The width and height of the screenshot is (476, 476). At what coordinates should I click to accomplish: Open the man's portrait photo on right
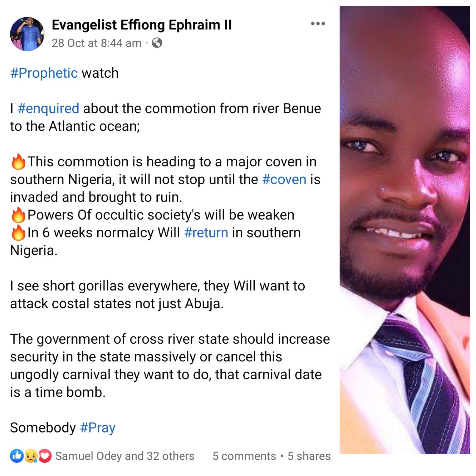click(x=405, y=230)
